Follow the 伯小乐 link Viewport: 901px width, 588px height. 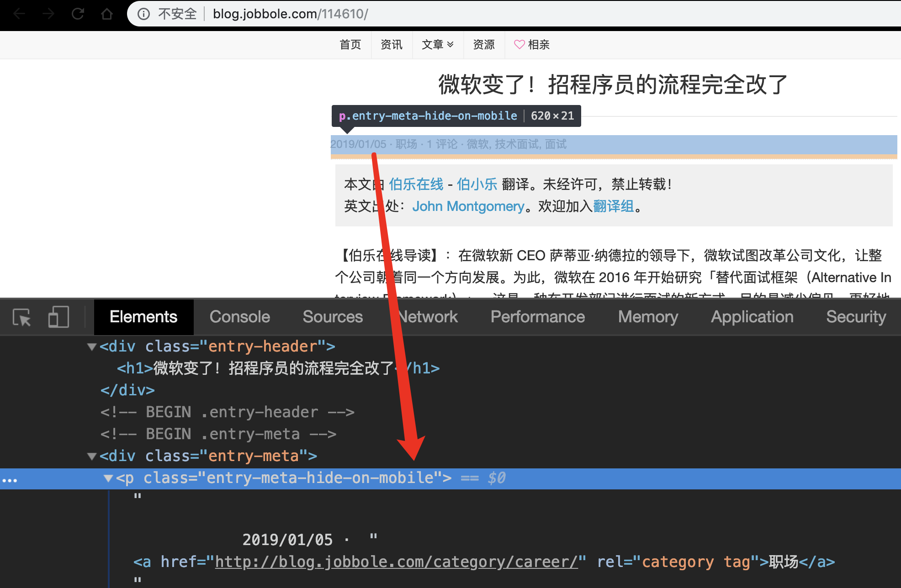[x=477, y=184]
